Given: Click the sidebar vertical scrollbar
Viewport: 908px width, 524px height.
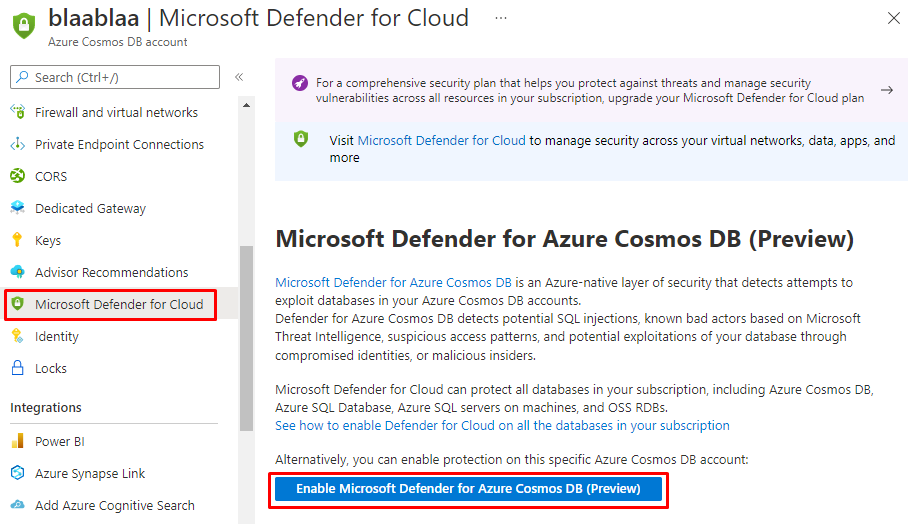Looking at the screenshot, I should 246,330.
